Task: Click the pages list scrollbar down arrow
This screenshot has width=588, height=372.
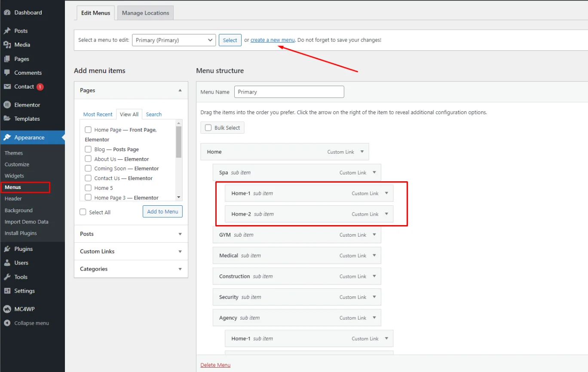Action: (179, 197)
